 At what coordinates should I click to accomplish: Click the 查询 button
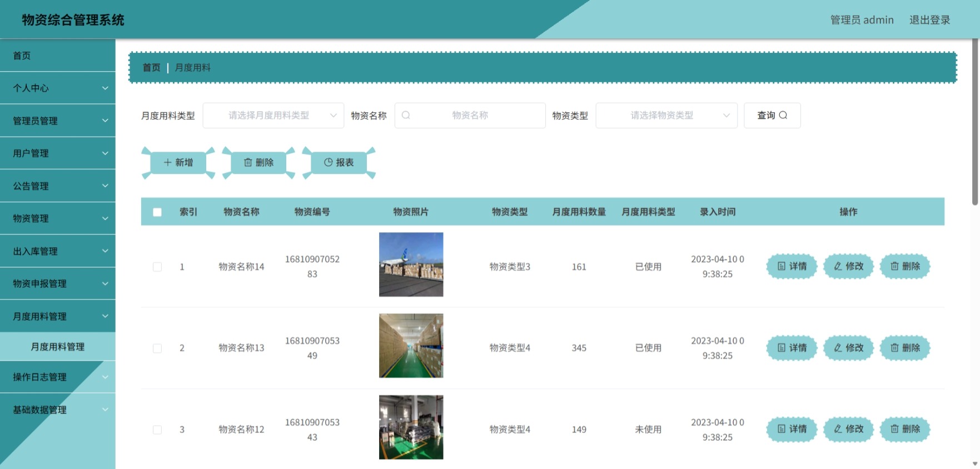coord(772,115)
